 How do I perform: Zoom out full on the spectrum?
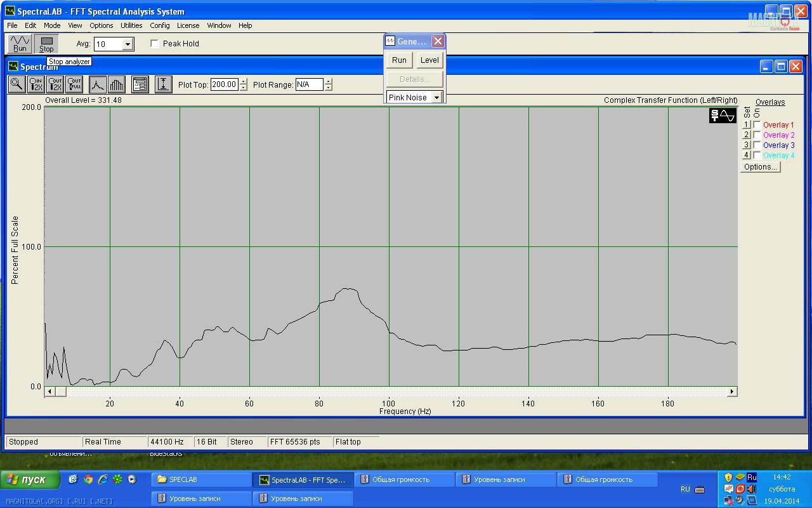[x=74, y=84]
